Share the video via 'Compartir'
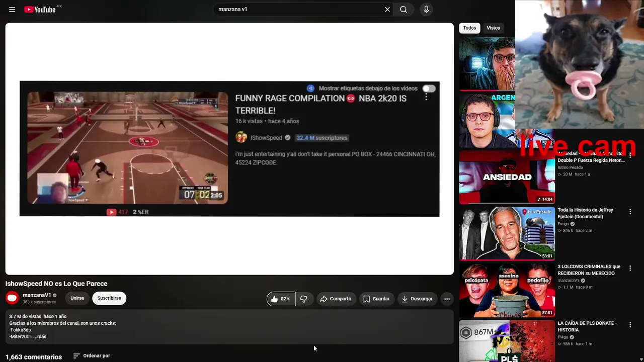The height and width of the screenshot is (362, 644). [336, 299]
